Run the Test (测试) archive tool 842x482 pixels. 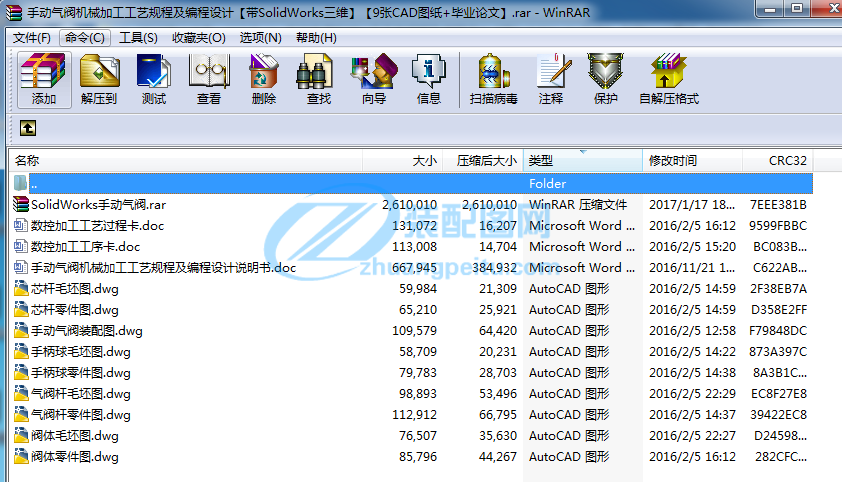(x=154, y=79)
